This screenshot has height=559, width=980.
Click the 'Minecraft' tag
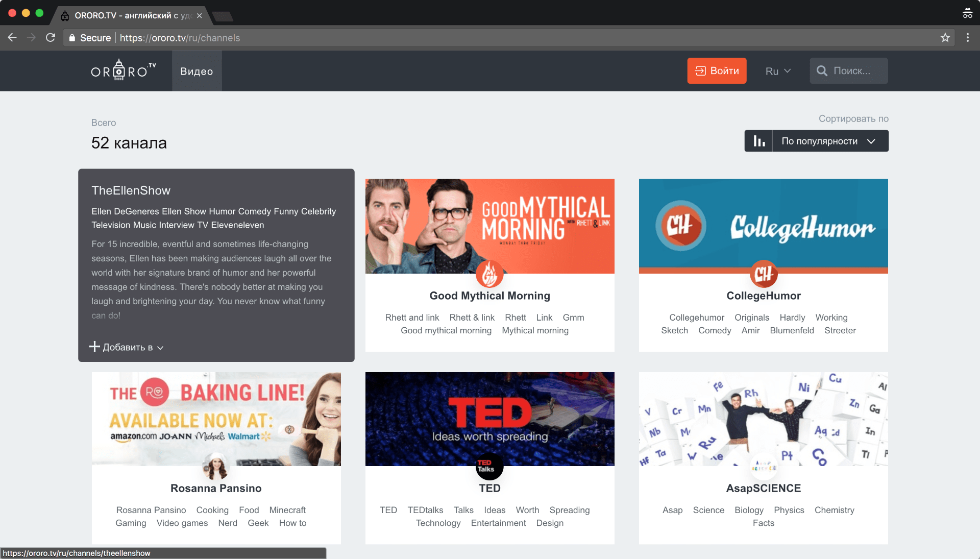tap(287, 510)
